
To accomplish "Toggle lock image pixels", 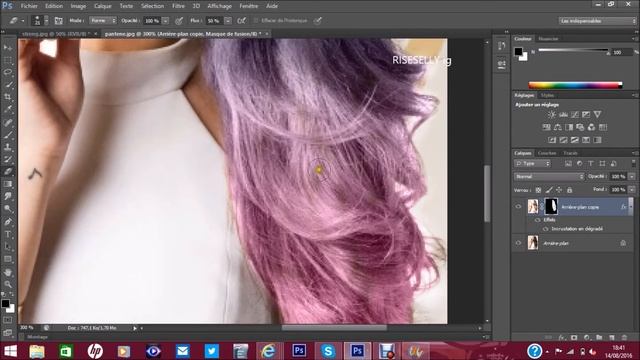I will click(x=549, y=190).
